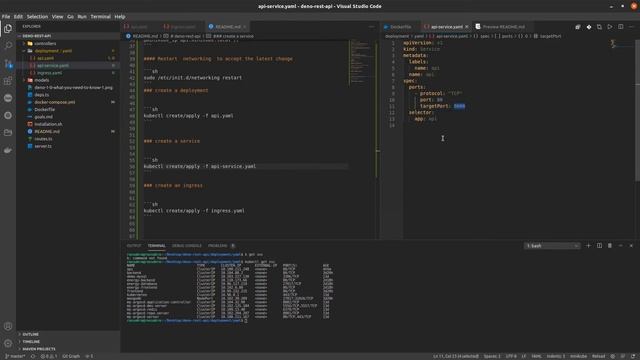Click errors and warnings count in status bar
Viewport: 640px width, 360px height.
tap(49, 356)
